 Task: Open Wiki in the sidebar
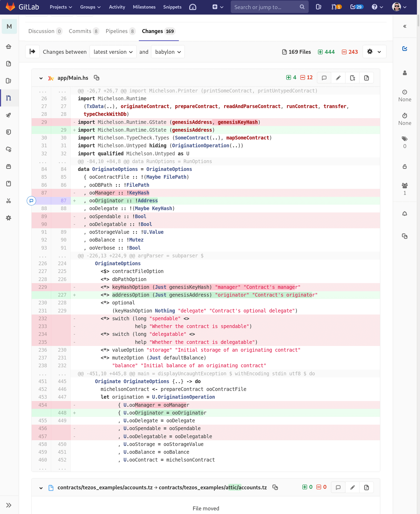(x=9, y=184)
